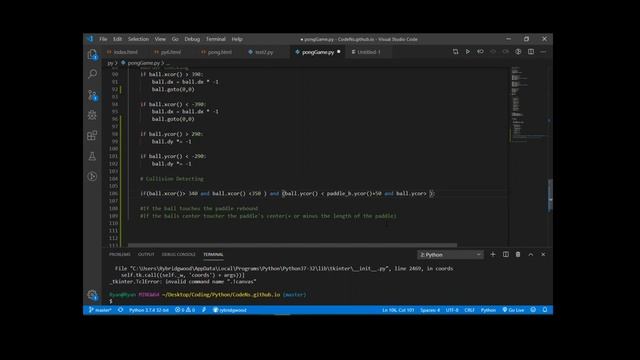
Task: Click the Live Share status bar icon
Action: [x=204, y=310]
